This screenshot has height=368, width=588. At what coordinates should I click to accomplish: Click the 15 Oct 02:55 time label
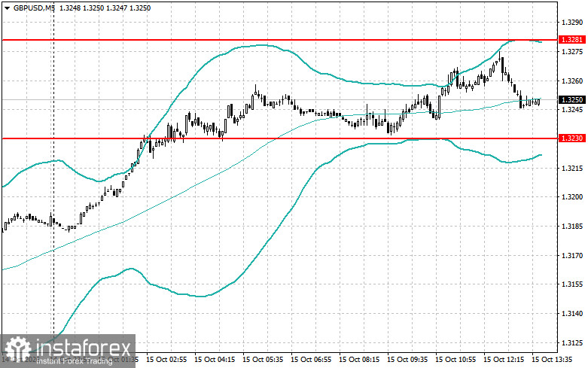pos(166,360)
